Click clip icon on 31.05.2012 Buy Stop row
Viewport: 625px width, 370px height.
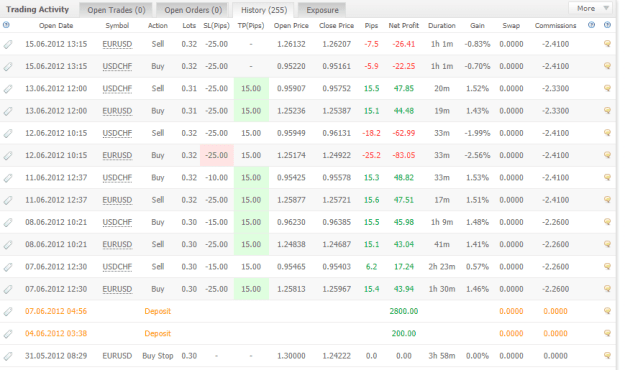pyautogui.click(x=8, y=356)
